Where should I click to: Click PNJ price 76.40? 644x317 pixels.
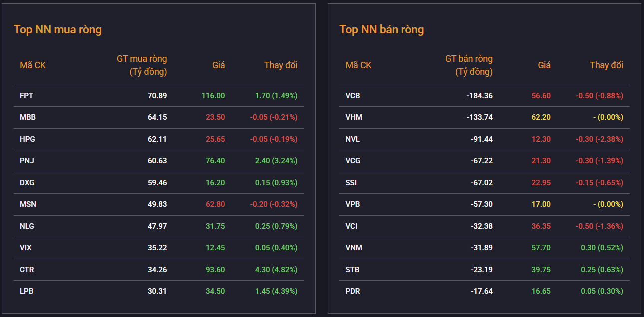(x=215, y=161)
